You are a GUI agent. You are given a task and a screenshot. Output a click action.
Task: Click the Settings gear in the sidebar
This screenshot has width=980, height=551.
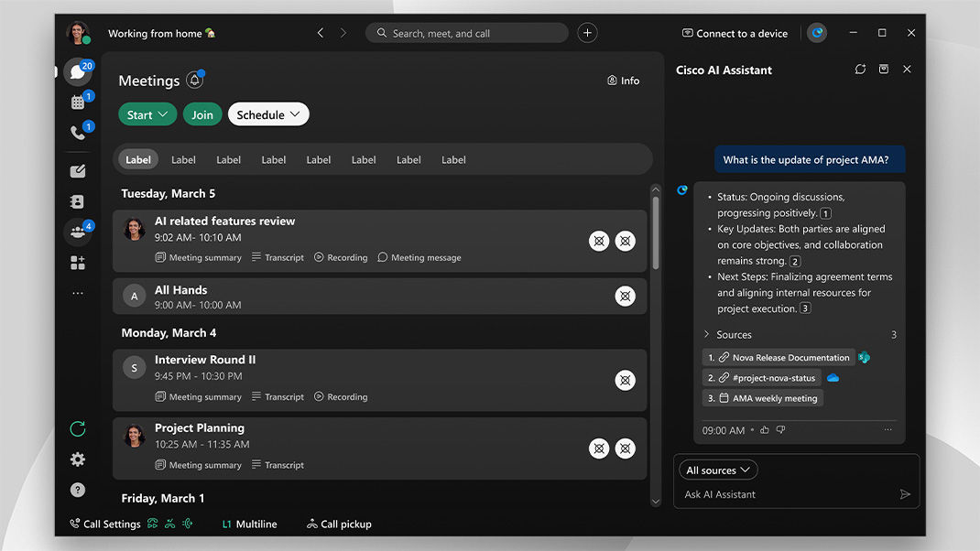[x=78, y=459]
